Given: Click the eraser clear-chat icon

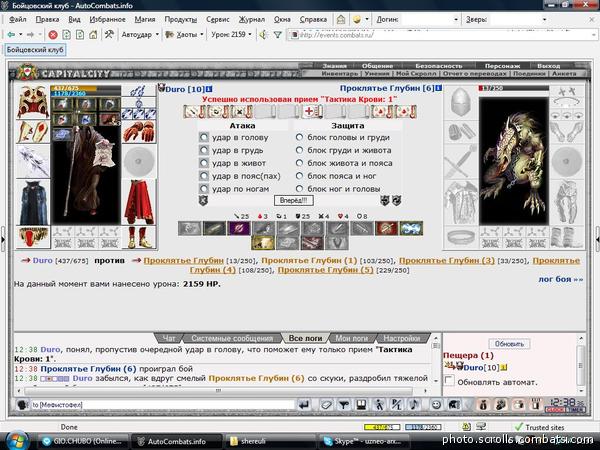Looking at the screenshot, I should click(326, 404).
